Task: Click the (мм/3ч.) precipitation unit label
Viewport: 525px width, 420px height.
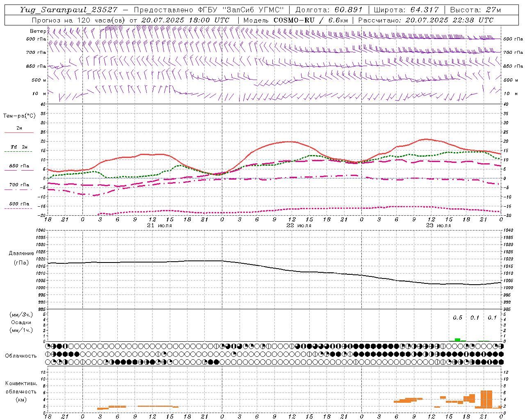Action: coord(21,315)
